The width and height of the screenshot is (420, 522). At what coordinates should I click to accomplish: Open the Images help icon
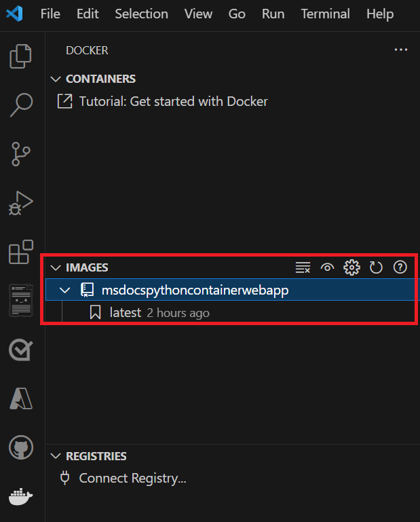point(400,267)
